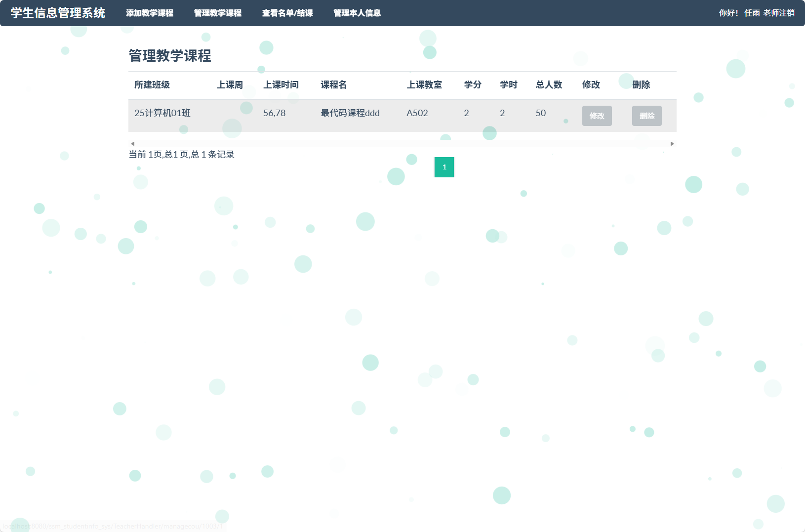Select the 管理教学课程 navigation item
Image resolution: width=805 pixels, height=532 pixels.
click(x=217, y=13)
